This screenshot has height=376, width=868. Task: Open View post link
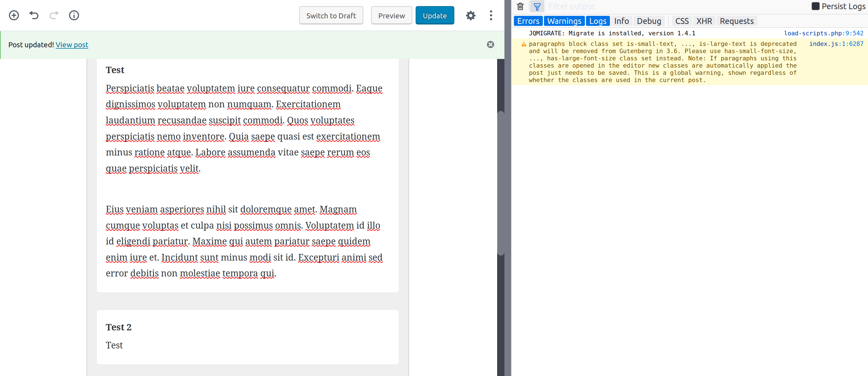click(72, 44)
